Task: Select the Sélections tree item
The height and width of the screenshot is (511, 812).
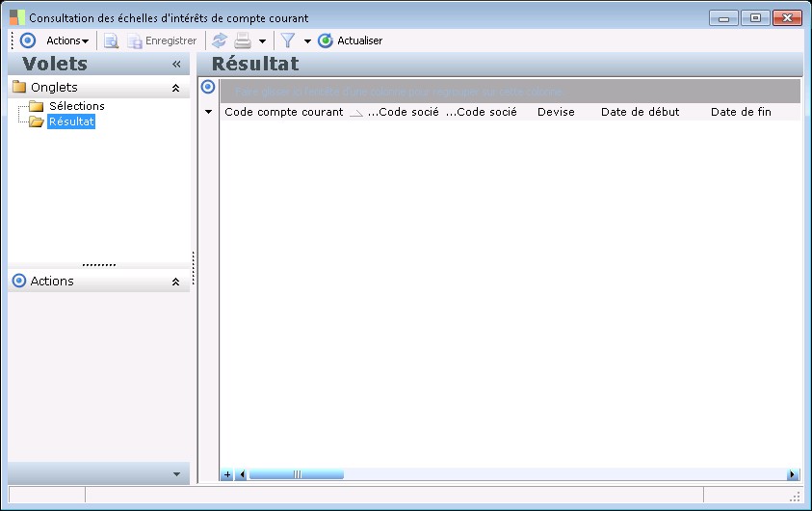Action: [x=77, y=106]
